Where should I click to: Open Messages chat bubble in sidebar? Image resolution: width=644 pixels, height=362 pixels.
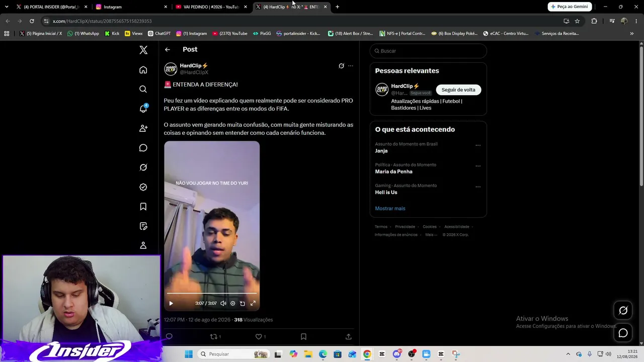click(x=143, y=148)
